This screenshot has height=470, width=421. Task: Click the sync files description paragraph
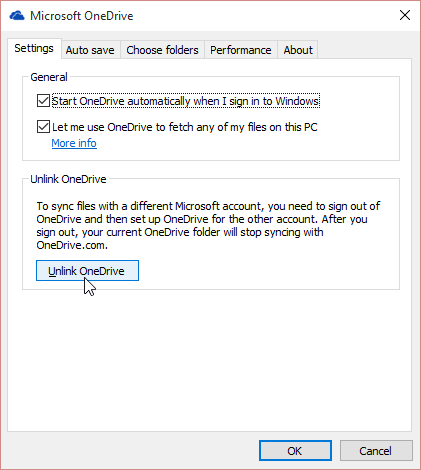tap(208, 226)
